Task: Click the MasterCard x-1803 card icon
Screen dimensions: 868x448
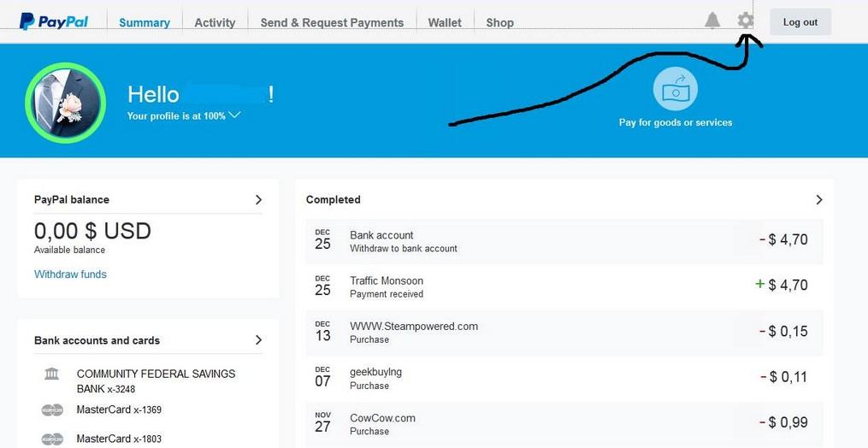Action: coord(52,439)
